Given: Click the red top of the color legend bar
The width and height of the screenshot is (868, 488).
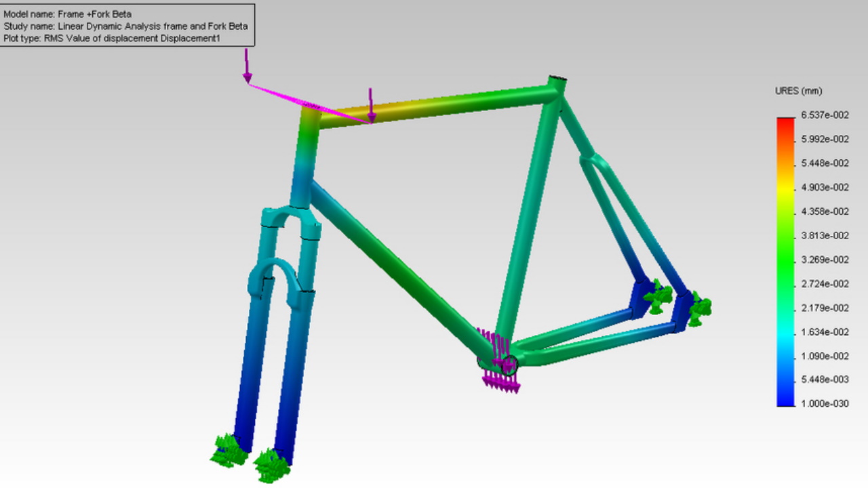Looking at the screenshot, I should [785, 123].
